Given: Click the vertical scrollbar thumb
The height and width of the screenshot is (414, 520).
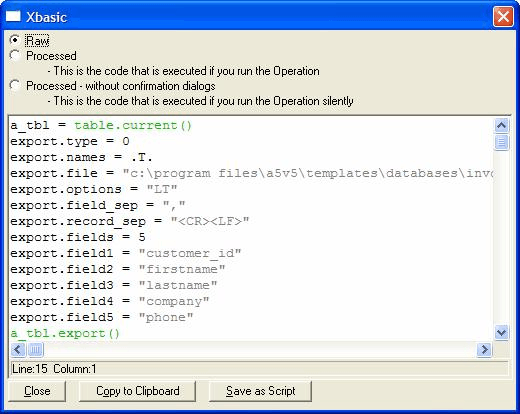Looking at the screenshot, I should coord(502,142).
